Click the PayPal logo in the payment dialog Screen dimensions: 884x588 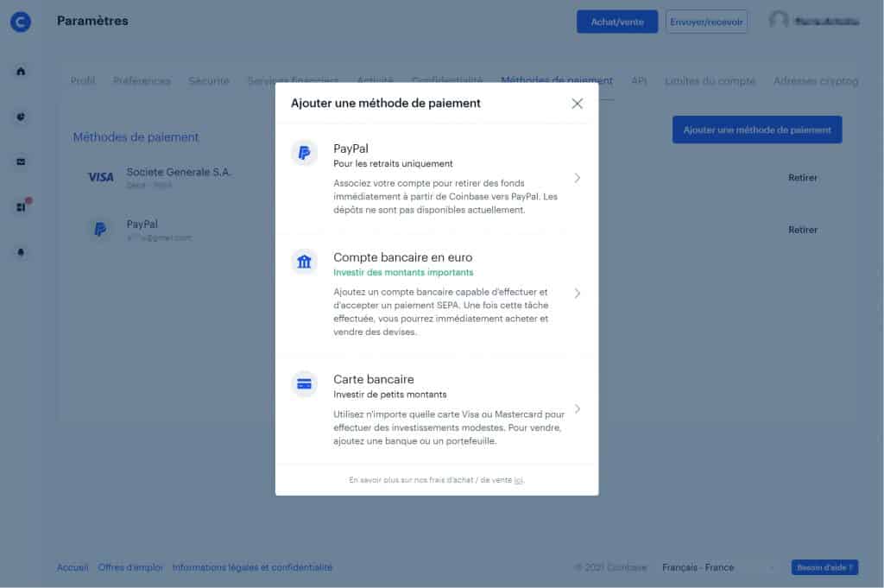304,152
